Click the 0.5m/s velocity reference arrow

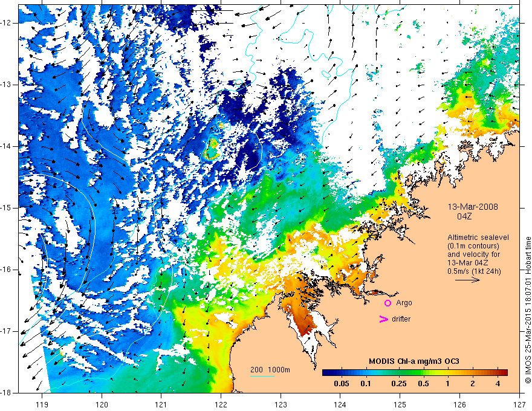[x=467, y=280]
